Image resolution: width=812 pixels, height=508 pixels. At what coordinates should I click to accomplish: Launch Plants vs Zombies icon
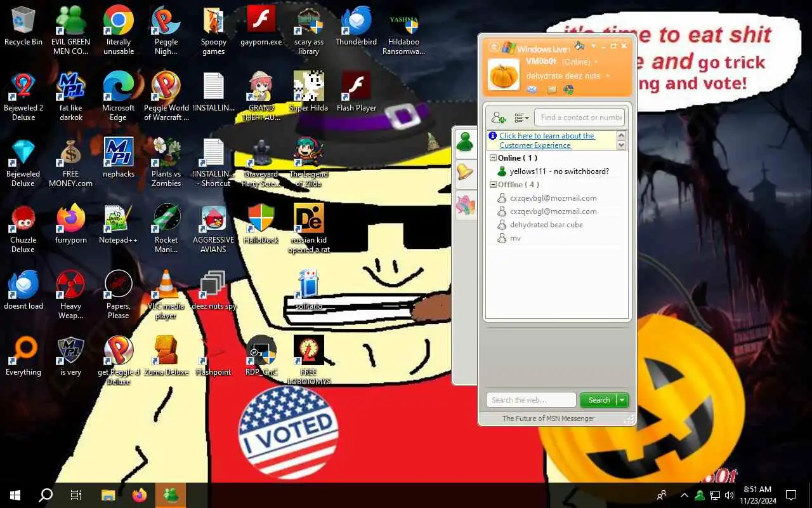pos(166,163)
